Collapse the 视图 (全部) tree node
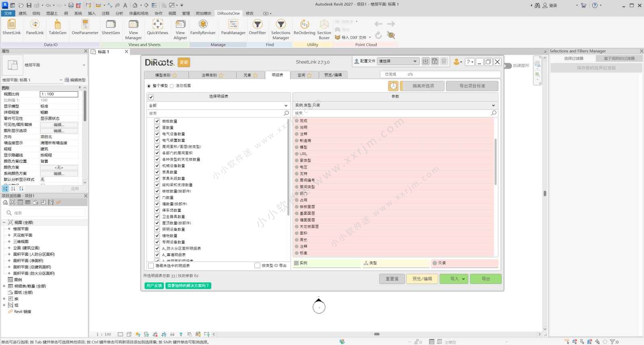 (x=4, y=222)
